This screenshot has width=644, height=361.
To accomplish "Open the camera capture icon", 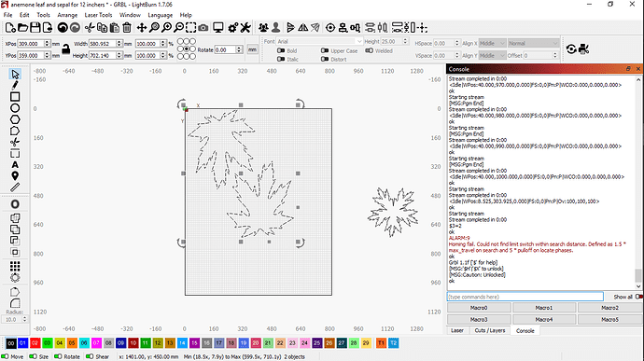I will 203,27.
